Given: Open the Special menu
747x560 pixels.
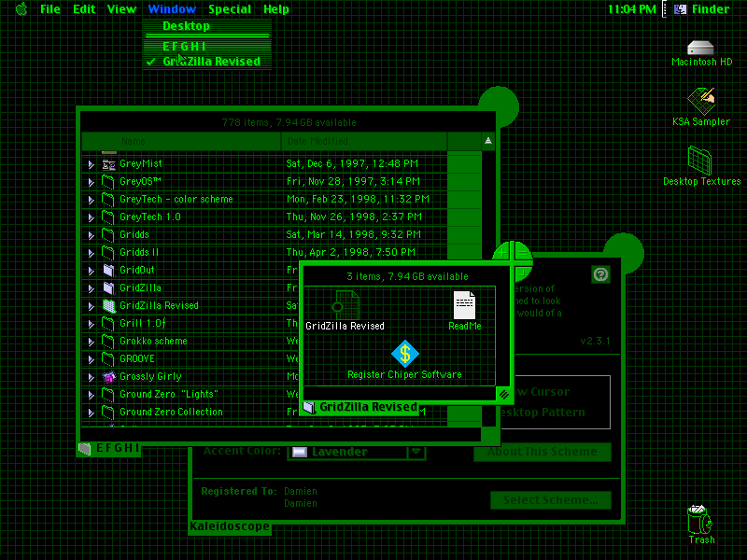Looking at the screenshot, I should [230, 9].
